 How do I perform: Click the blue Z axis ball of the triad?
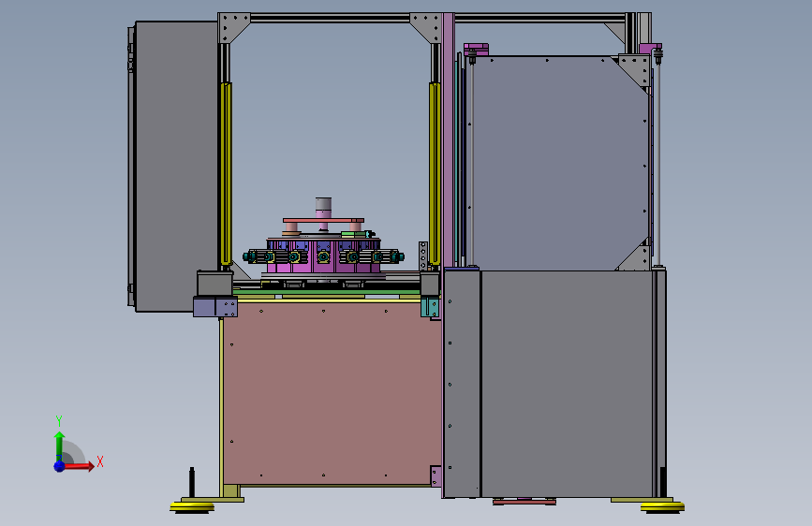pos(59,466)
